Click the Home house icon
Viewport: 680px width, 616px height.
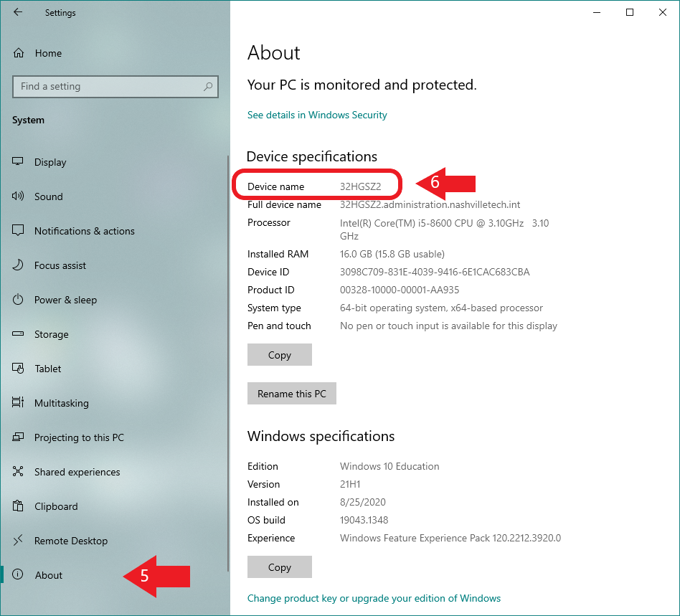point(19,53)
